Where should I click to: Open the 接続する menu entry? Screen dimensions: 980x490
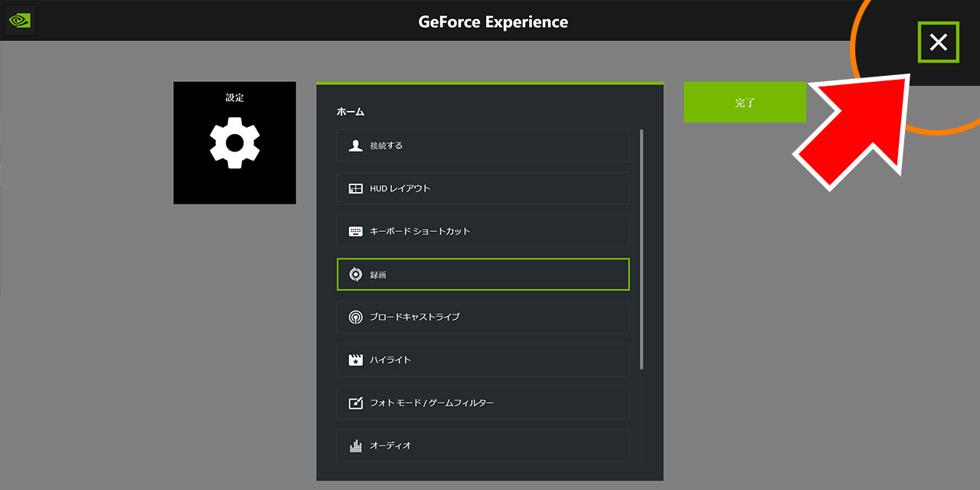click(x=483, y=145)
